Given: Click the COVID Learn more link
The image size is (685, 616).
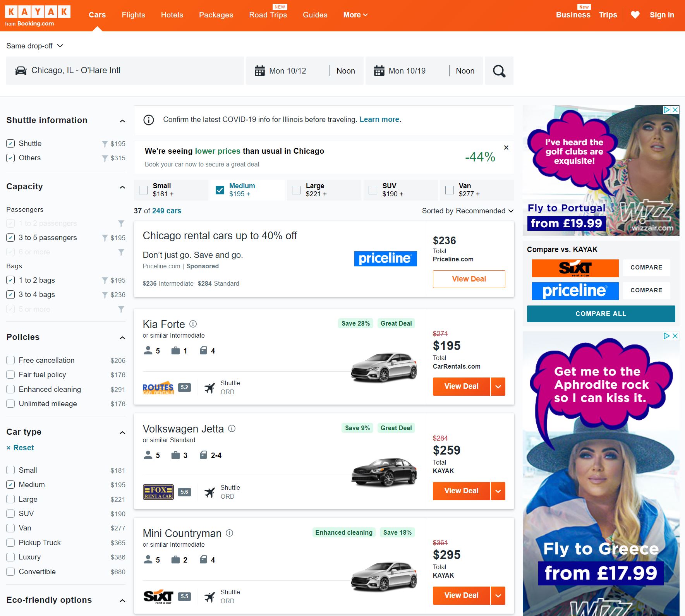Looking at the screenshot, I should pos(379,119).
